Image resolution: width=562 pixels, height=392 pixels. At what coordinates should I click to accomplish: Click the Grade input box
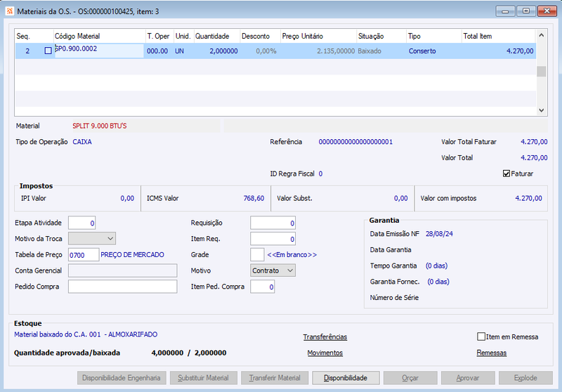tap(257, 255)
